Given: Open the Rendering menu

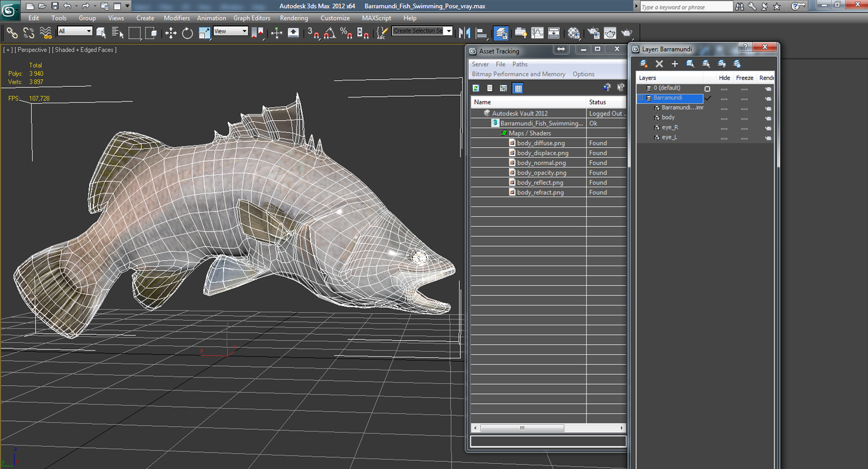Looking at the screenshot, I should tap(294, 18).
